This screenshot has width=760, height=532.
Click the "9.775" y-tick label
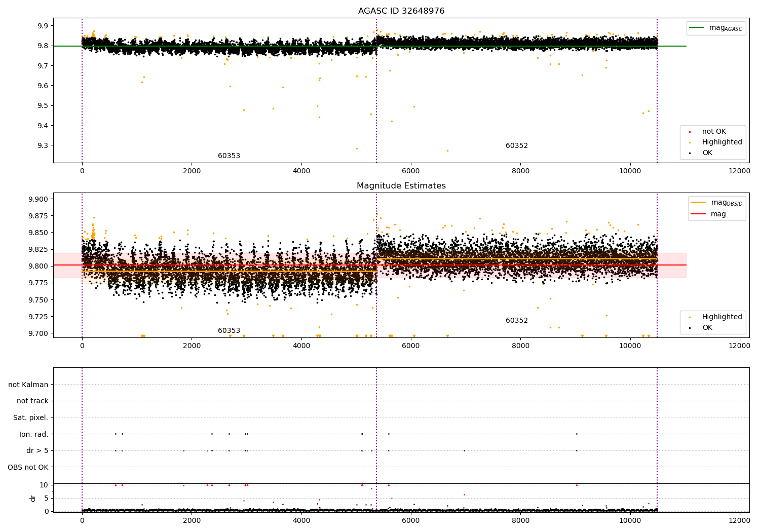[x=39, y=283]
